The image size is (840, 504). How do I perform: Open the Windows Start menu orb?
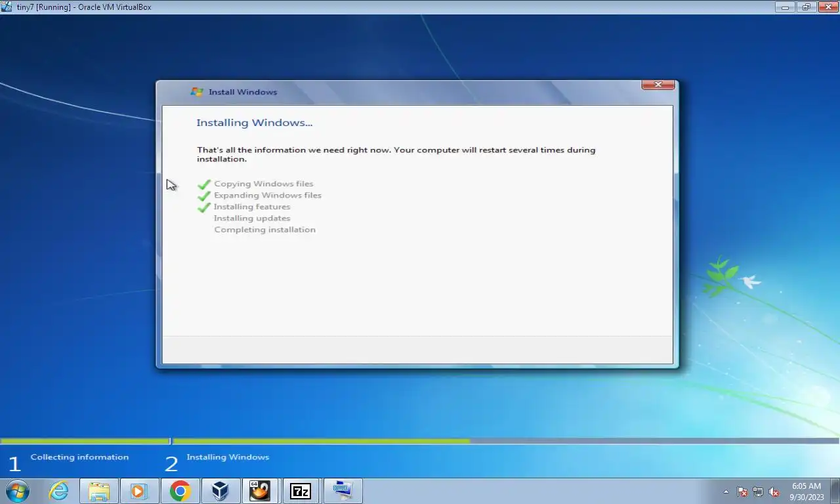click(18, 491)
